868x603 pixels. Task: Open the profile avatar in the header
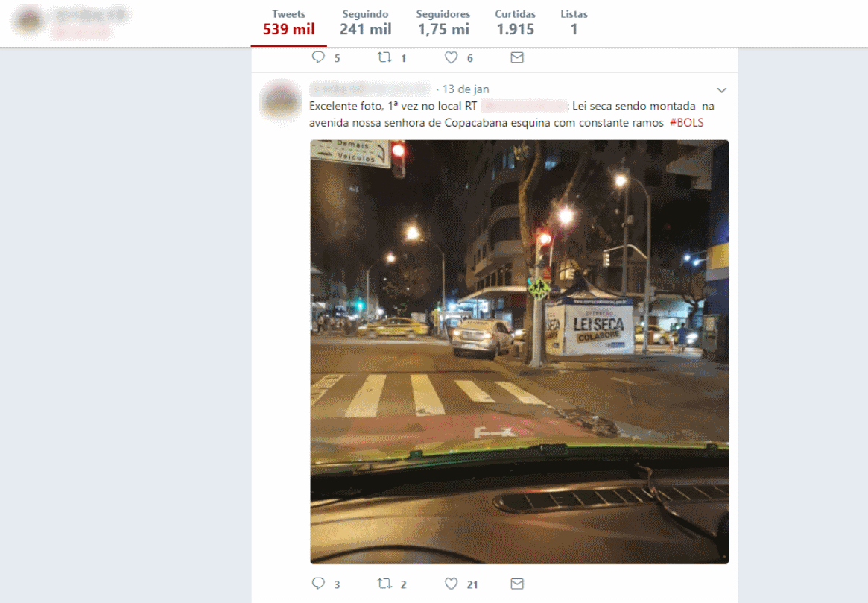point(29,20)
